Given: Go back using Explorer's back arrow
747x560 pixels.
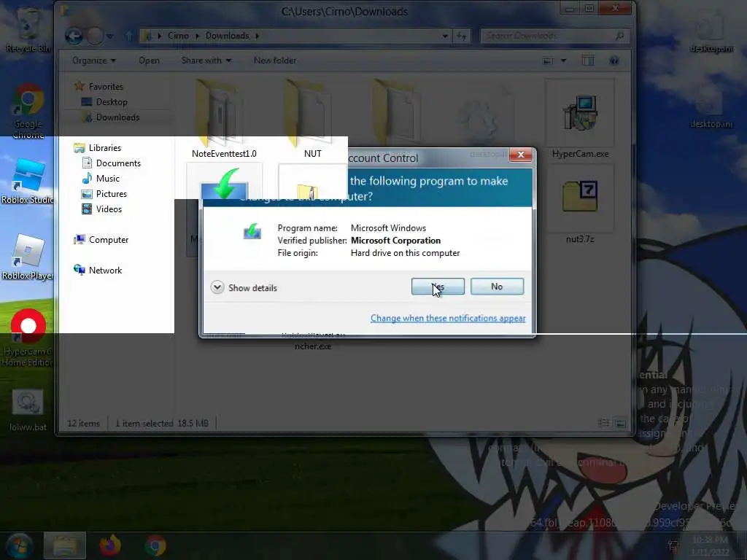Looking at the screenshot, I should pyautogui.click(x=74, y=36).
